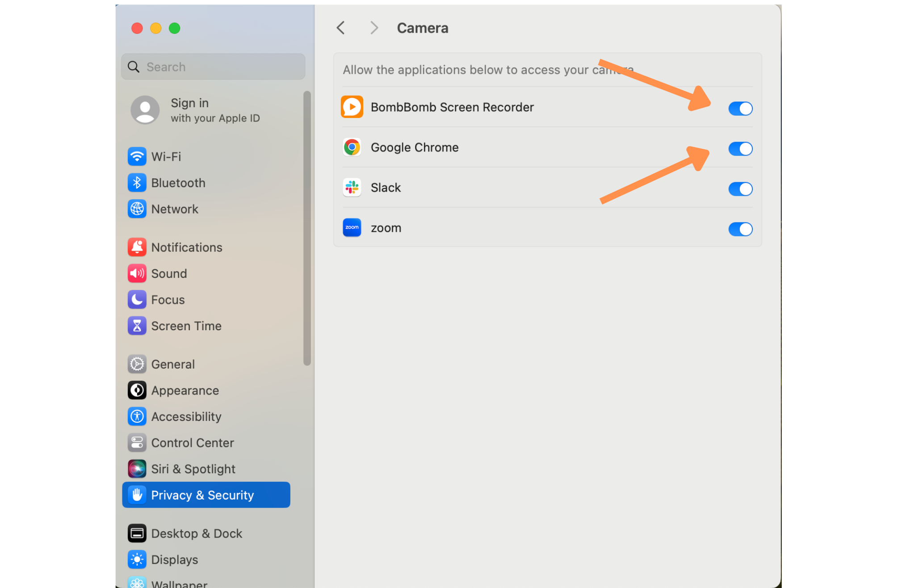
Task: Click the Screen Time hourglass icon
Action: click(137, 326)
